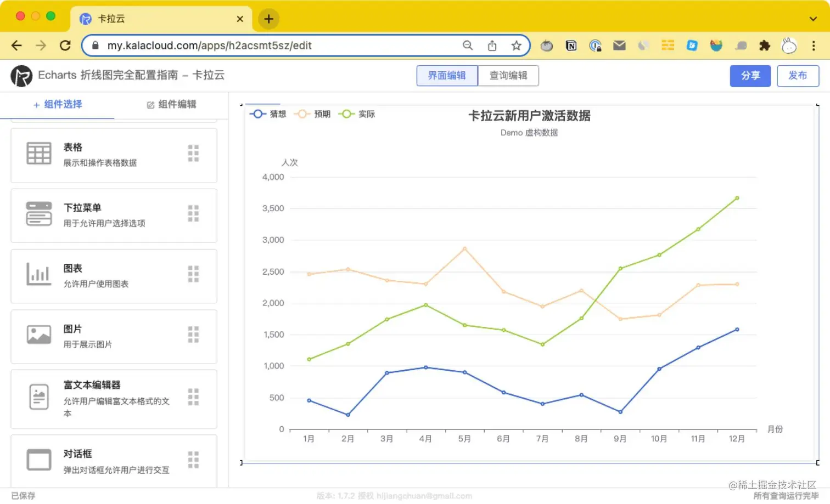Toggle the 实际 legend series

click(x=357, y=114)
